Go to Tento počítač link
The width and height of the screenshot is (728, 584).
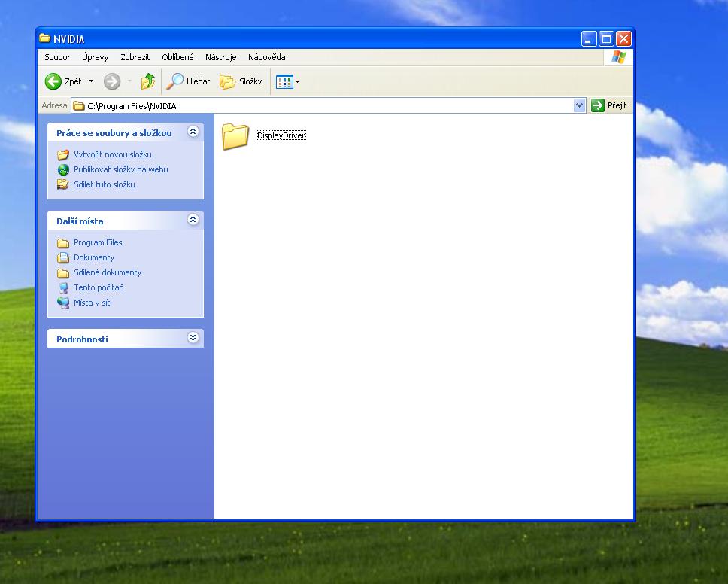[98, 287]
